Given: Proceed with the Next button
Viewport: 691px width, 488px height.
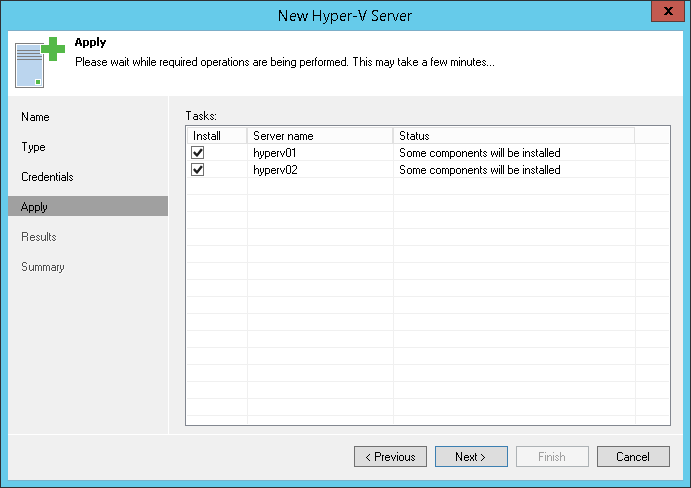Looking at the screenshot, I should click(x=470, y=457).
